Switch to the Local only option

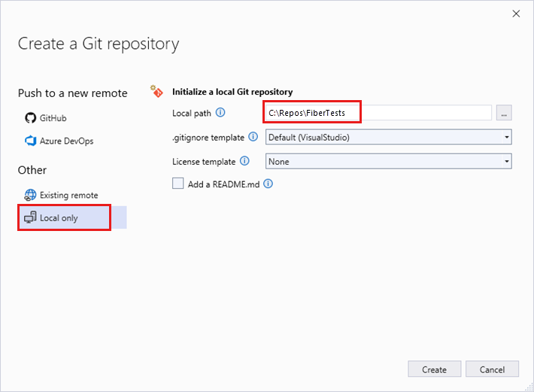pyautogui.click(x=59, y=218)
